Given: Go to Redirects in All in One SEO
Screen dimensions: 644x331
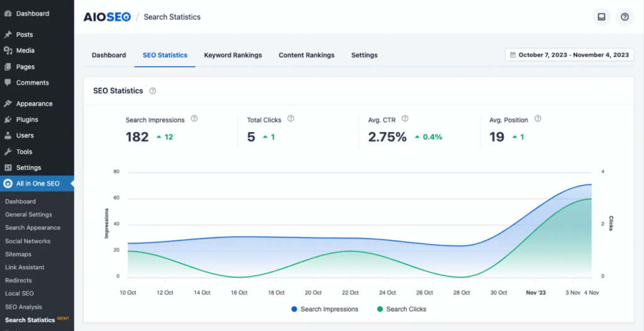Looking at the screenshot, I should [18, 281].
